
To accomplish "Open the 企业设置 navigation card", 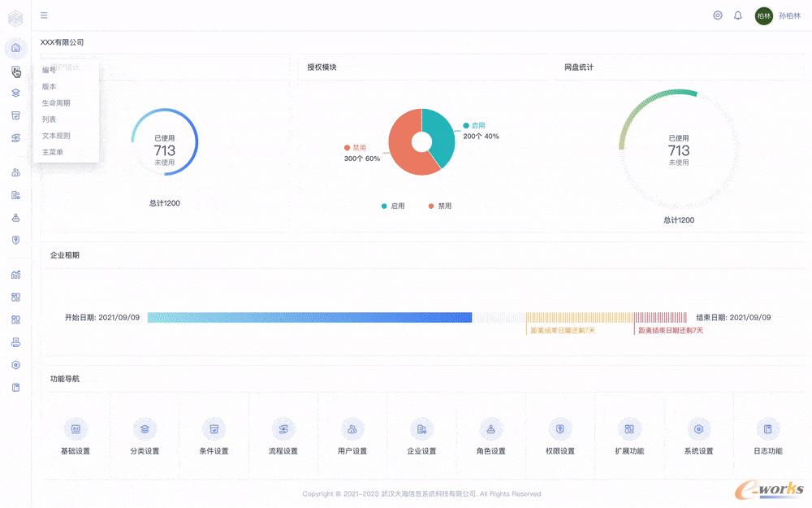I will coord(421,437).
